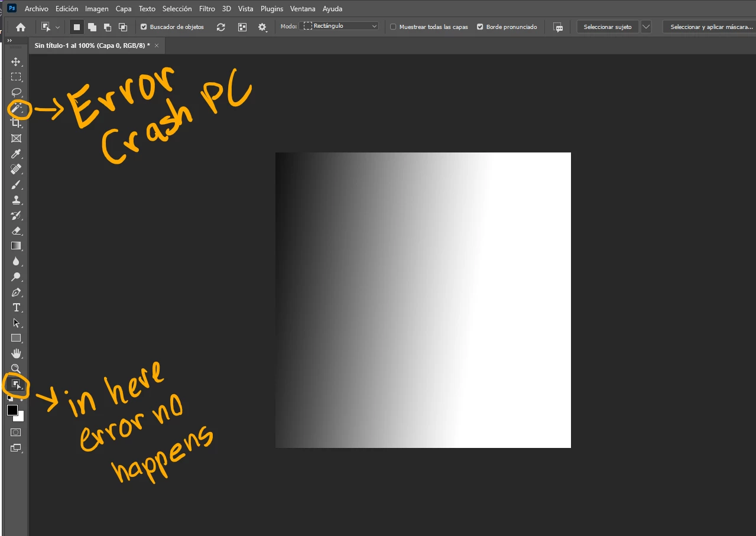Select the Eraser tool
The image size is (756, 536).
pyautogui.click(x=16, y=230)
